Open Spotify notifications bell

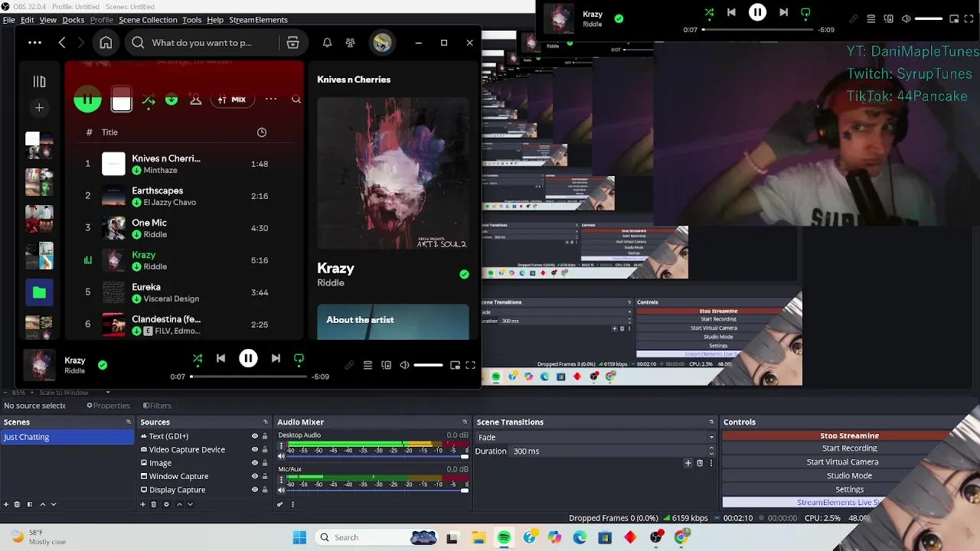click(327, 43)
